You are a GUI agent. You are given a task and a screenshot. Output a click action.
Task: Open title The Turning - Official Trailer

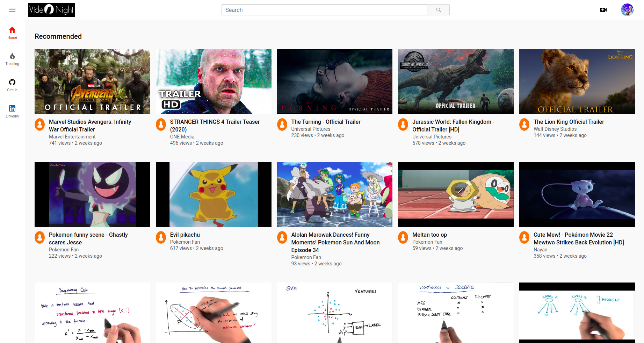[326, 122]
